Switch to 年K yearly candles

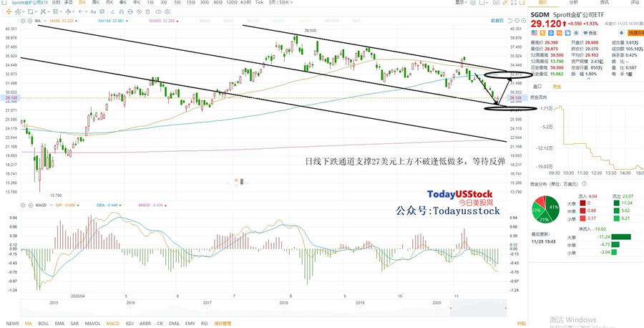pyautogui.click(x=136, y=2)
